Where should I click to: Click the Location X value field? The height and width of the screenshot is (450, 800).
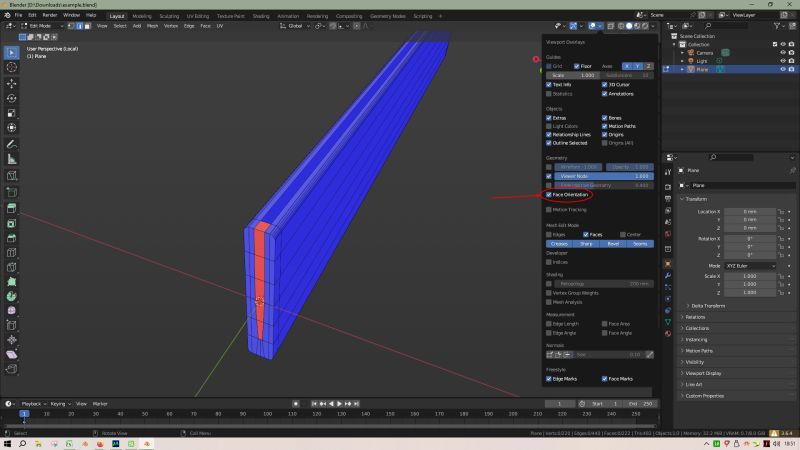pyautogui.click(x=750, y=211)
